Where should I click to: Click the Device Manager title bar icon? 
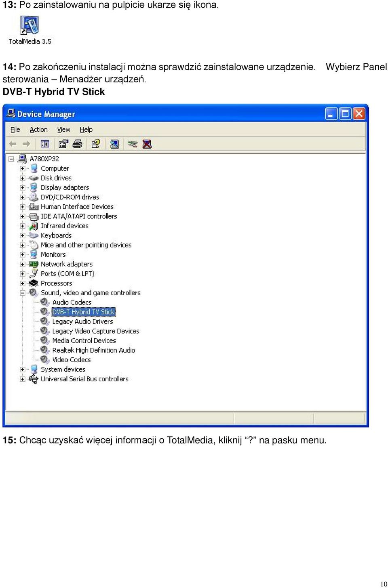tap(11, 113)
